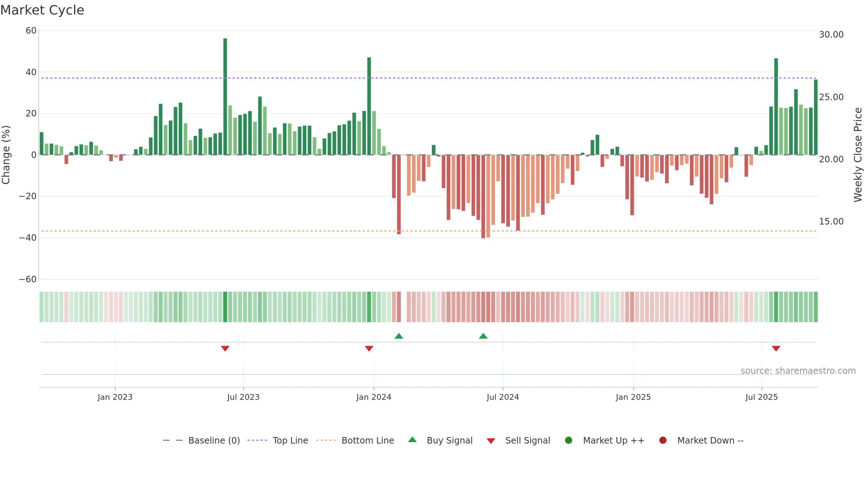This screenshot has width=868, height=488.
Task: Click the source: sharemaestro.com text
Action: [798, 371]
